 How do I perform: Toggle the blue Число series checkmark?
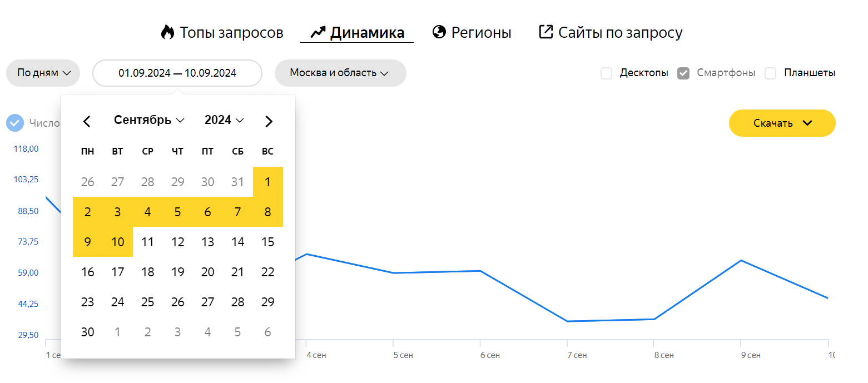click(x=15, y=123)
